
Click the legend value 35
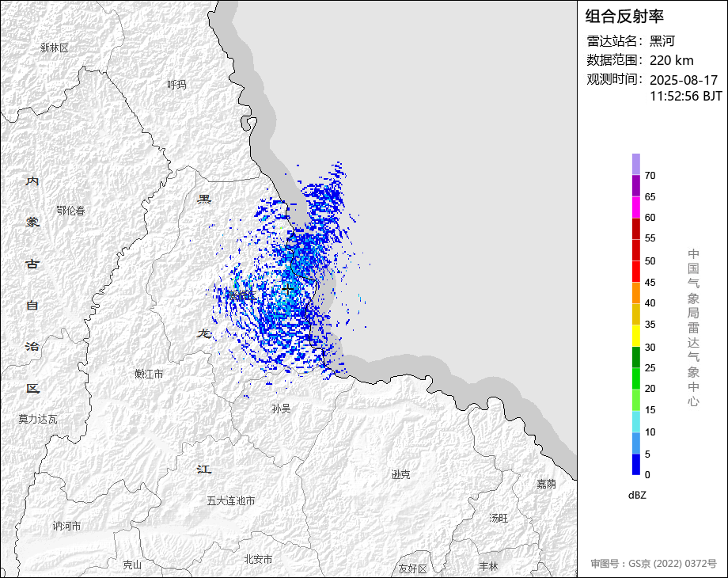pos(650,325)
